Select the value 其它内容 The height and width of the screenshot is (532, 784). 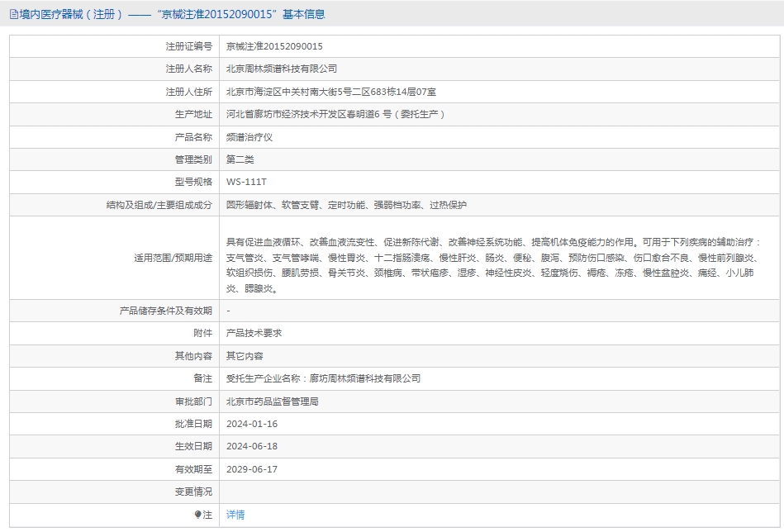click(x=245, y=356)
